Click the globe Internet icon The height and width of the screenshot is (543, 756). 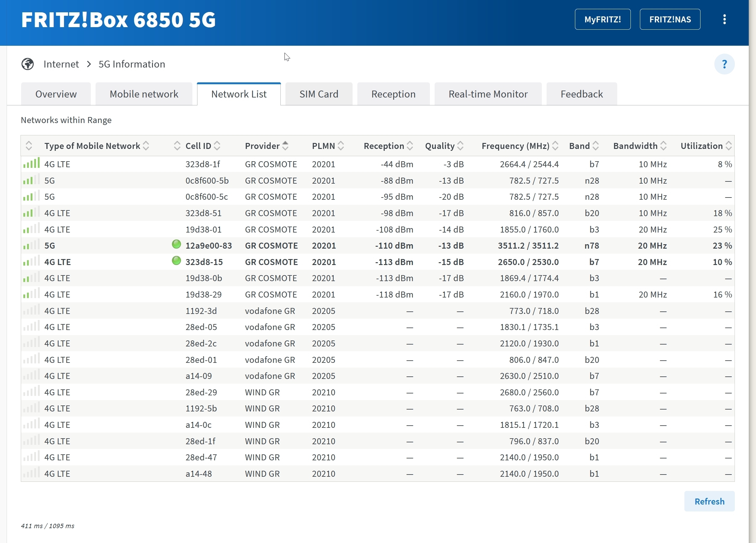click(28, 64)
